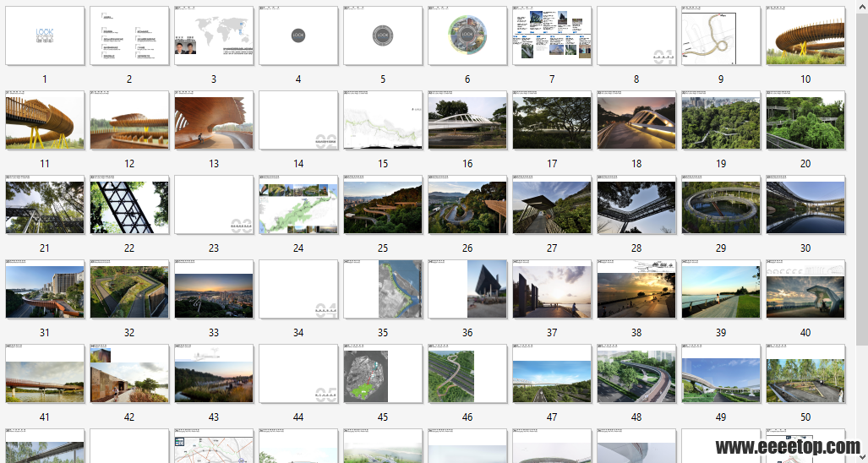This screenshot has width=868, height=463.
Task: Select slide 29 circular walkway over pond
Action: point(721,204)
